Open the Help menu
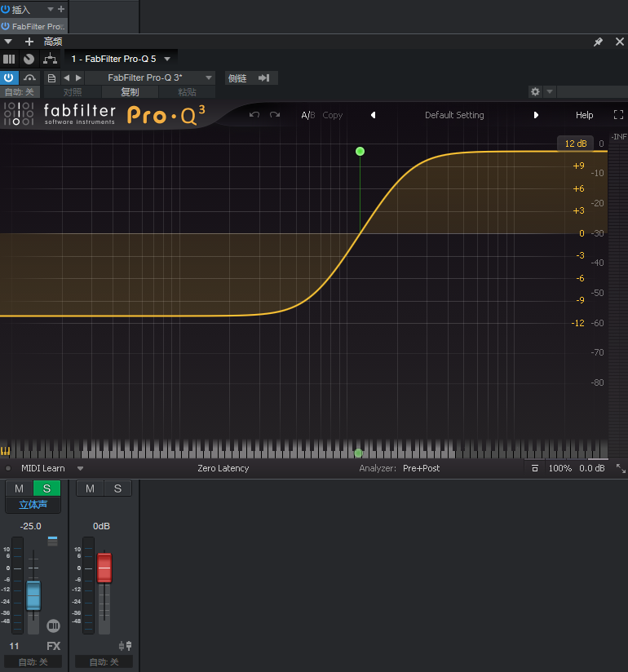The width and height of the screenshot is (628, 672). [584, 115]
